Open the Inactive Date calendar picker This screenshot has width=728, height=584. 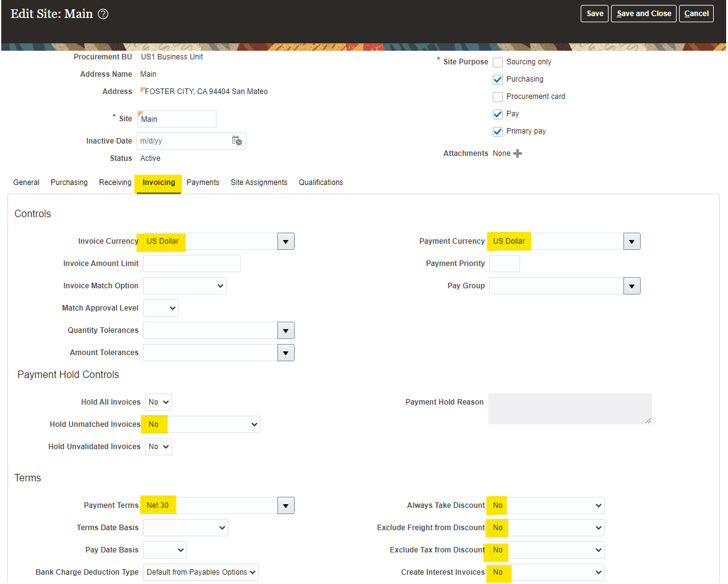click(237, 141)
